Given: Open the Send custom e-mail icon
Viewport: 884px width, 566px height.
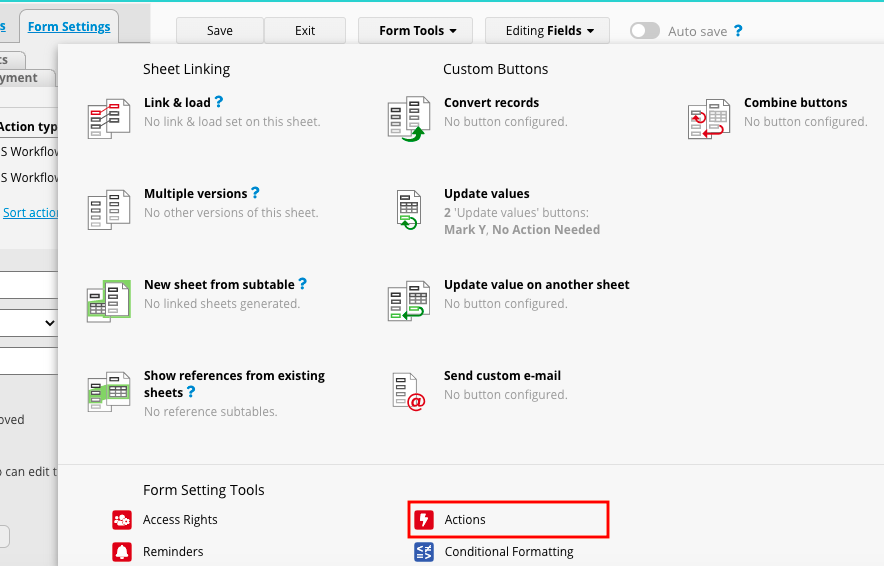Looking at the screenshot, I should coord(409,392).
